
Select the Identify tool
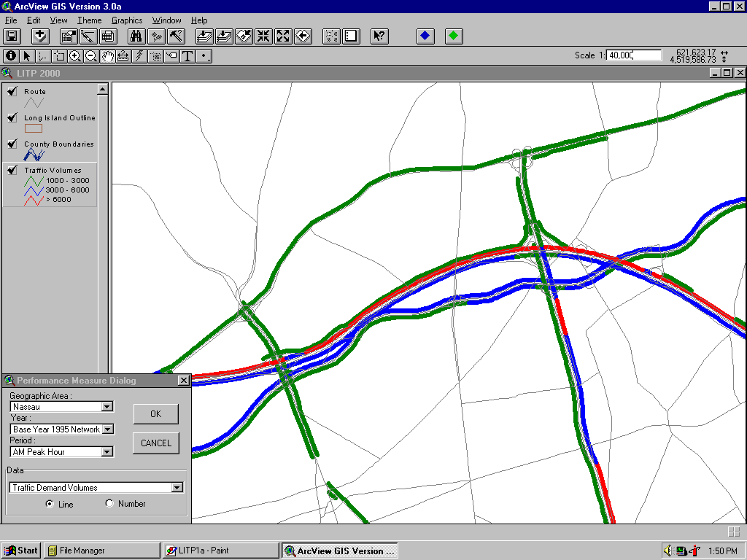pos(11,55)
